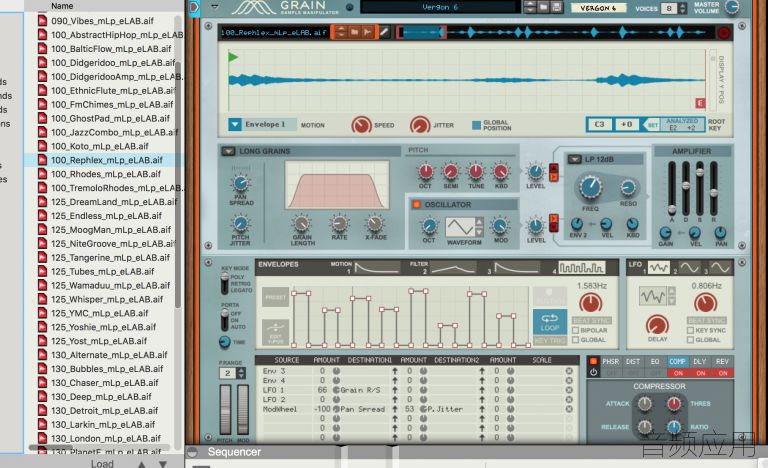Toggle the Oscillator on/off button

[x=416, y=204]
